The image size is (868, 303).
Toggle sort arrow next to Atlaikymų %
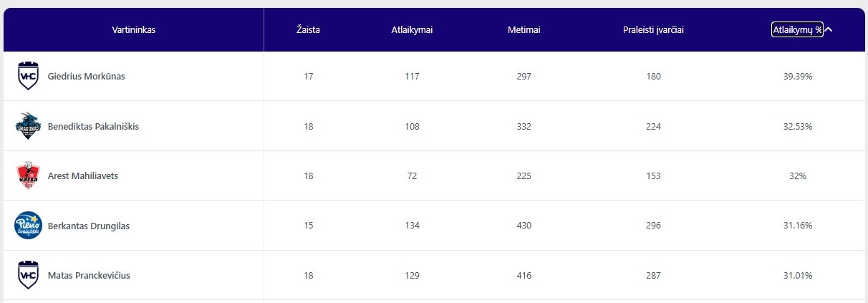(829, 30)
